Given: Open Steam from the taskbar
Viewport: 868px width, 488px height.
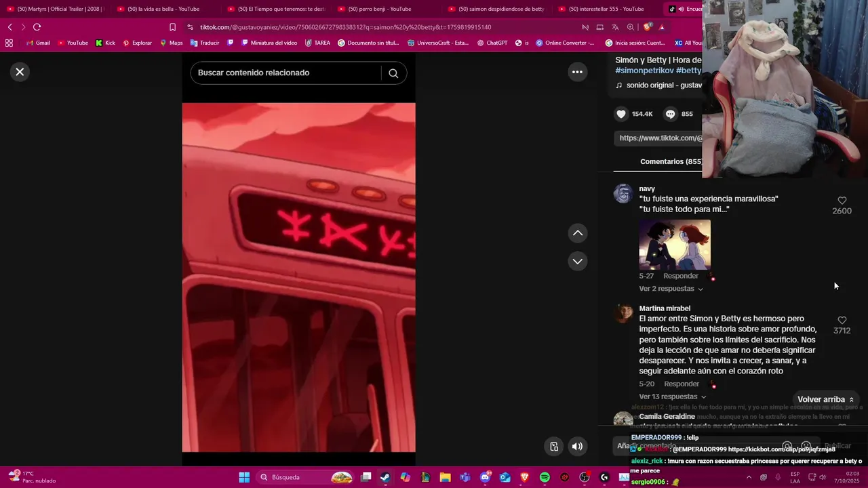Looking at the screenshot, I should point(385,477).
